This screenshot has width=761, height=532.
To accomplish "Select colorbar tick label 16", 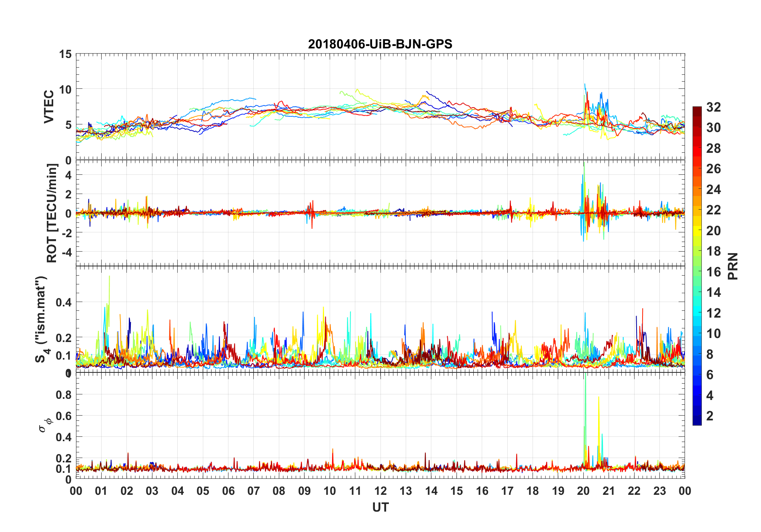I will pyautogui.click(x=713, y=272).
